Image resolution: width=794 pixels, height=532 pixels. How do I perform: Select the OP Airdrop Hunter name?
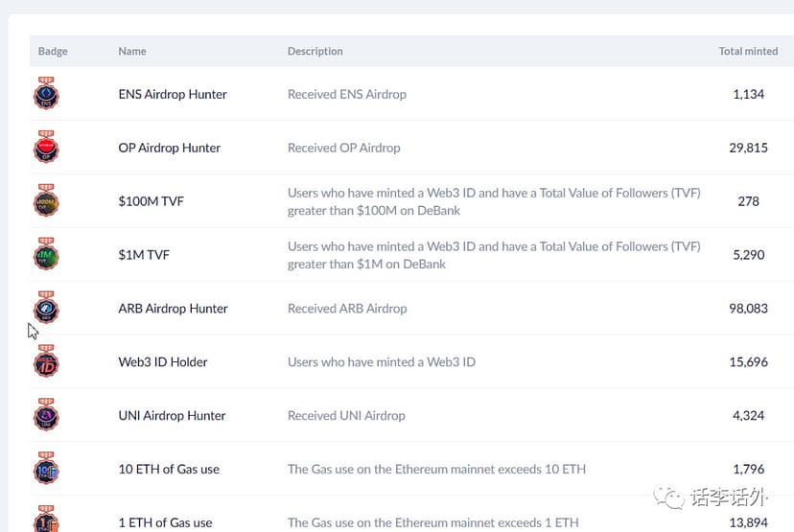click(x=170, y=148)
